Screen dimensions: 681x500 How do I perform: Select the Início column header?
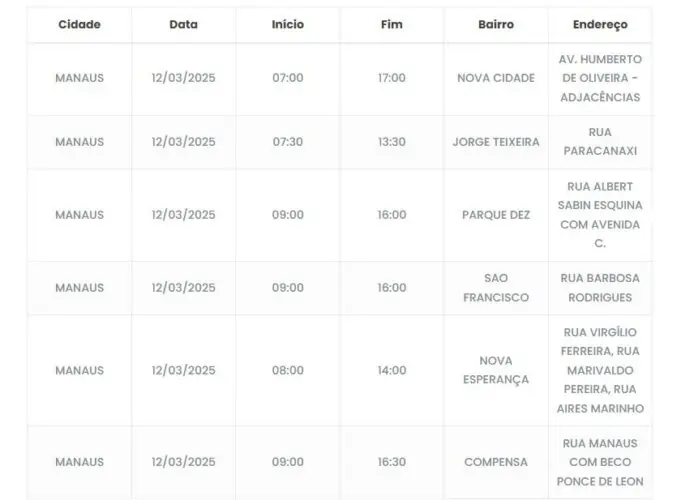[x=287, y=24]
